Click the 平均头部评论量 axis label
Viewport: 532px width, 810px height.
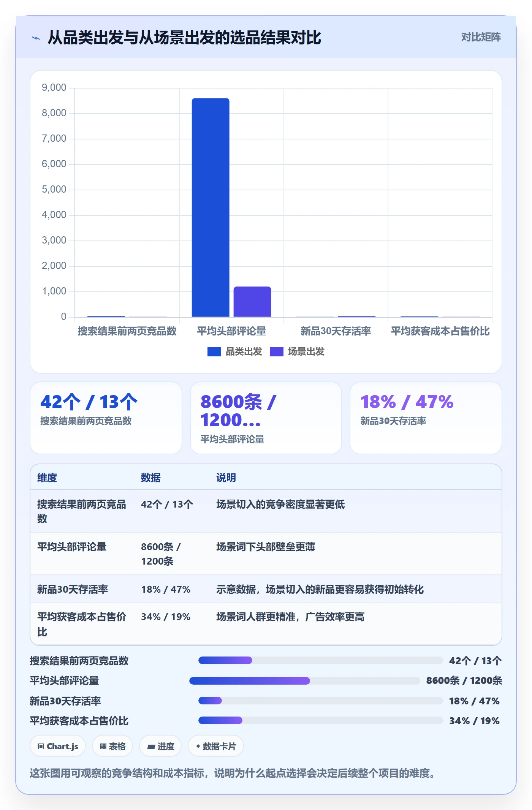231,331
